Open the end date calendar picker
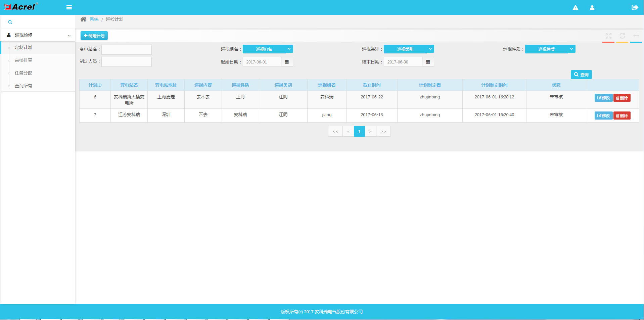 [x=428, y=62]
